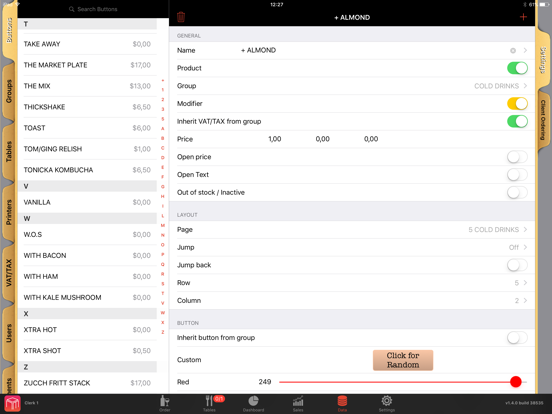
Task: Click the Red slider handle
Action: point(516,382)
